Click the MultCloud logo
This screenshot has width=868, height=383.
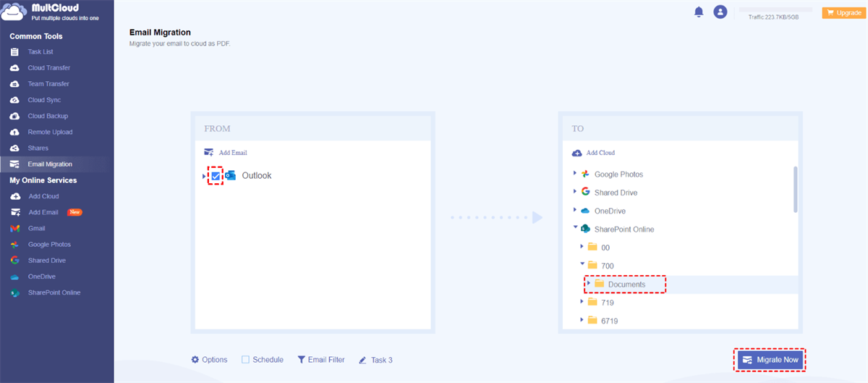point(51,12)
